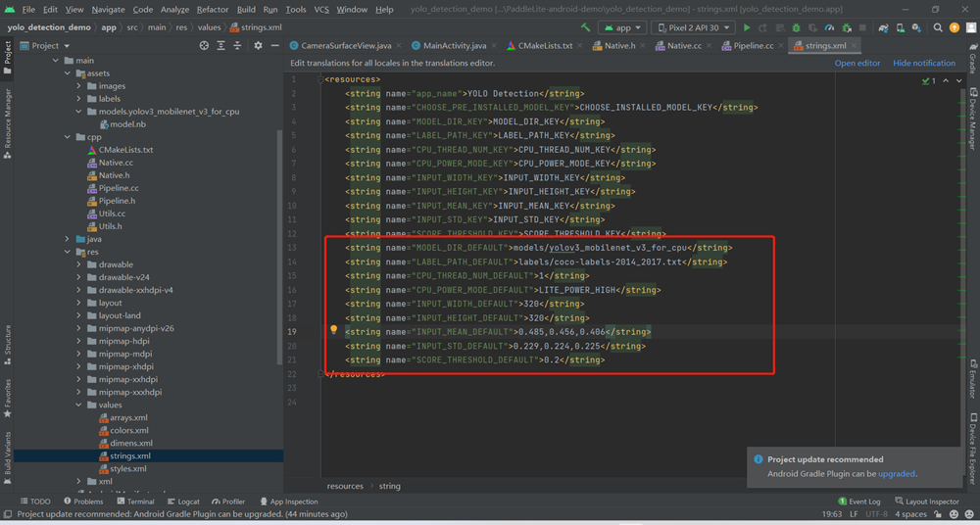Open the VCS menu

click(x=321, y=10)
